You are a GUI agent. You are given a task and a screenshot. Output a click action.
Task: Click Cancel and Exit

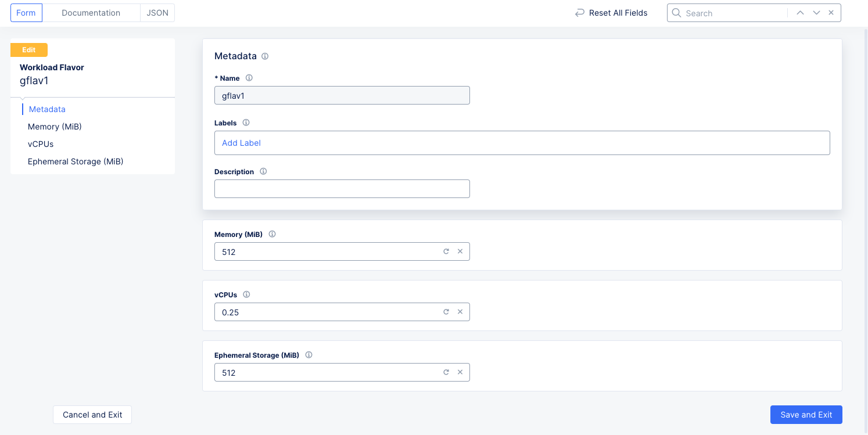click(92, 415)
